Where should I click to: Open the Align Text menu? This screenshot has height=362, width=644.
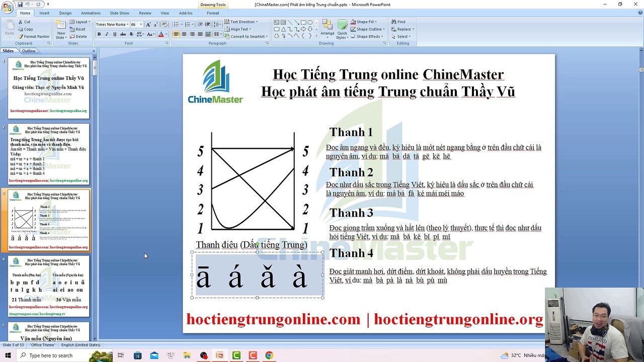click(237, 29)
